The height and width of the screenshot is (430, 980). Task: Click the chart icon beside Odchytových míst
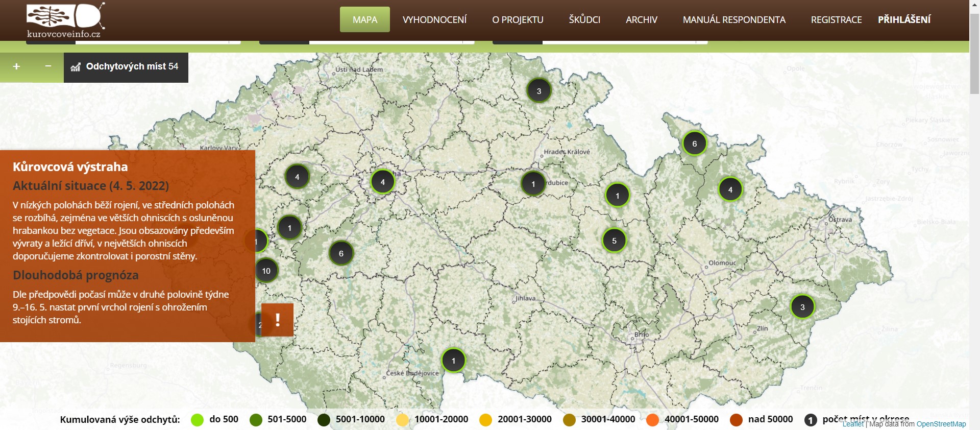[76, 67]
